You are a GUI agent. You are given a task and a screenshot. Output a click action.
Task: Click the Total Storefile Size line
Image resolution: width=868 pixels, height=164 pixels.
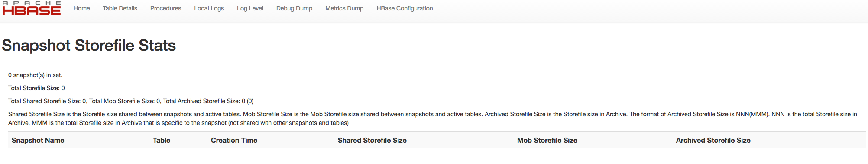click(36, 88)
